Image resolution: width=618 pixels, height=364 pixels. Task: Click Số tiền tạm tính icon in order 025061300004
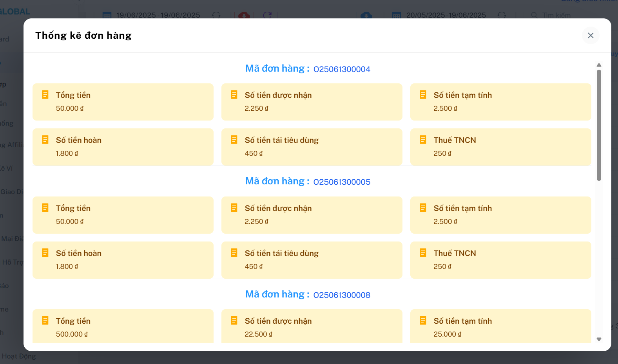423,95
